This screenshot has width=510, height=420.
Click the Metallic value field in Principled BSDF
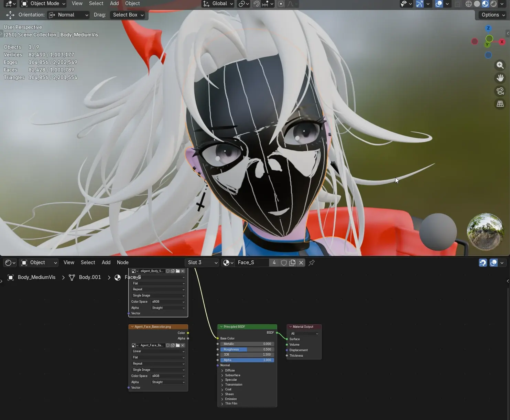247,344
